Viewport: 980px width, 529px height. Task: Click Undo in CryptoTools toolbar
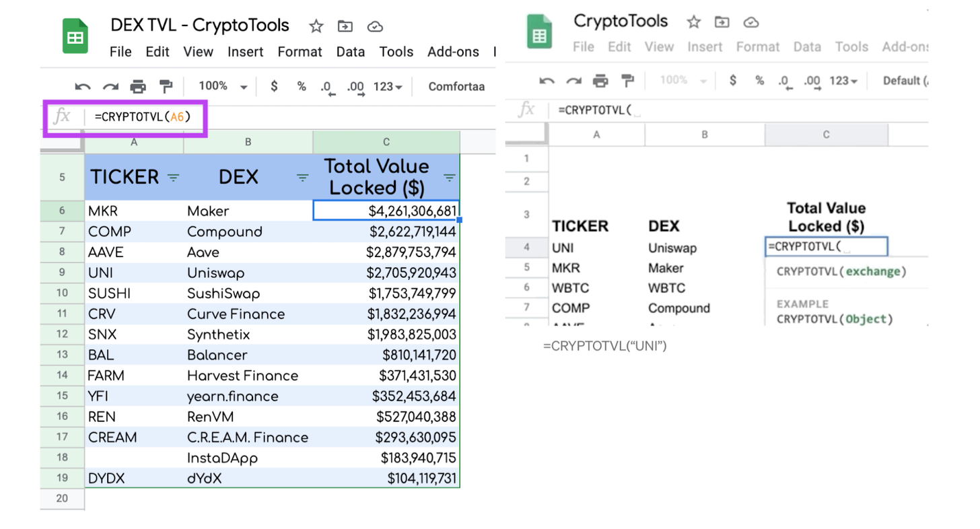tap(547, 81)
